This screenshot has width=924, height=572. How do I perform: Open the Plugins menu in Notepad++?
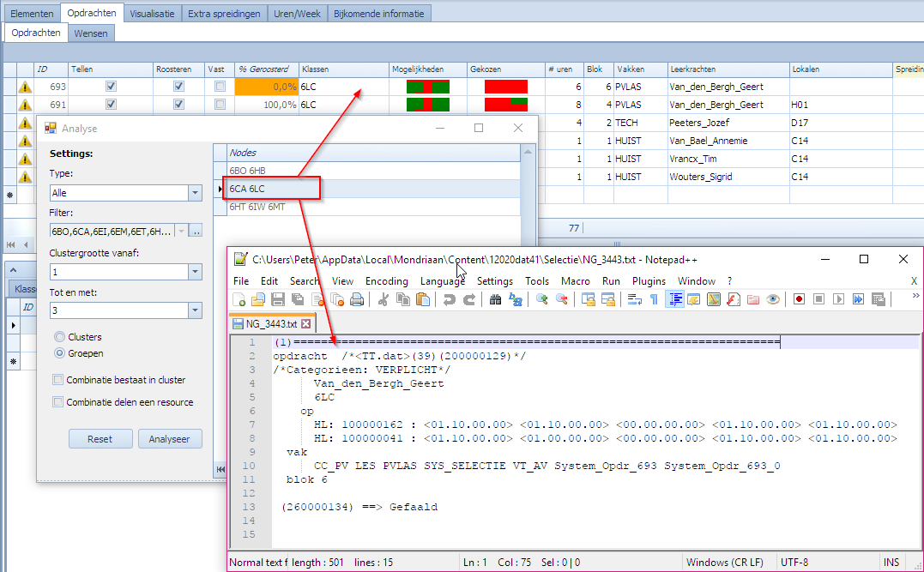click(x=649, y=281)
